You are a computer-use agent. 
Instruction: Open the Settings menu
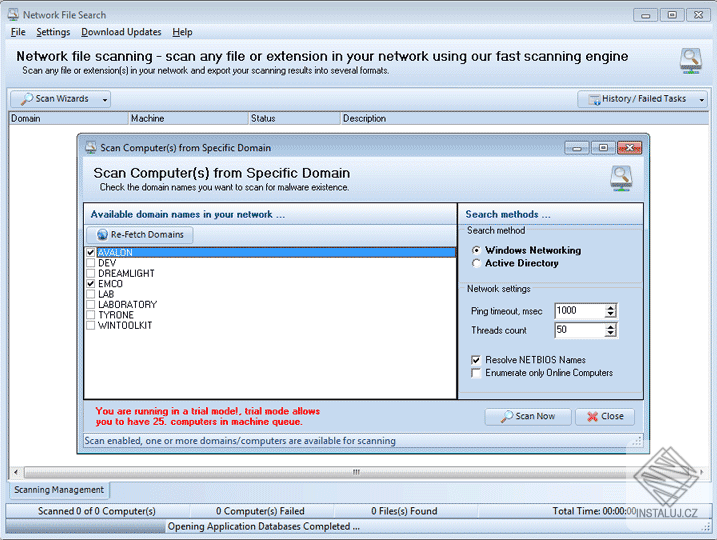(53, 32)
